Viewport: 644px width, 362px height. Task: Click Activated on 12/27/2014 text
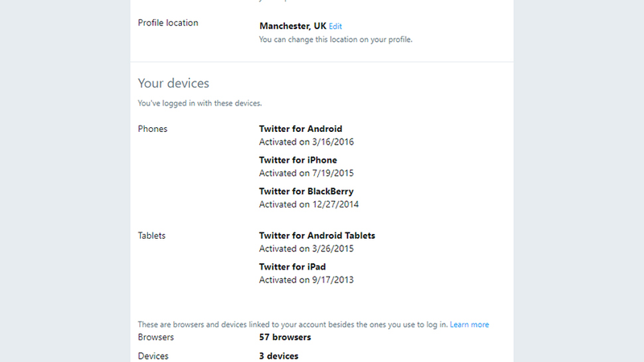point(309,204)
